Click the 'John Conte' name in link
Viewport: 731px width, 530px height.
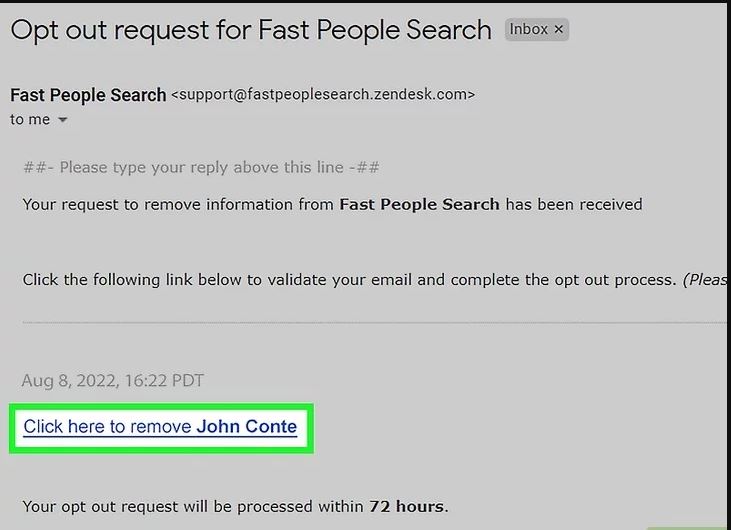click(x=247, y=427)
